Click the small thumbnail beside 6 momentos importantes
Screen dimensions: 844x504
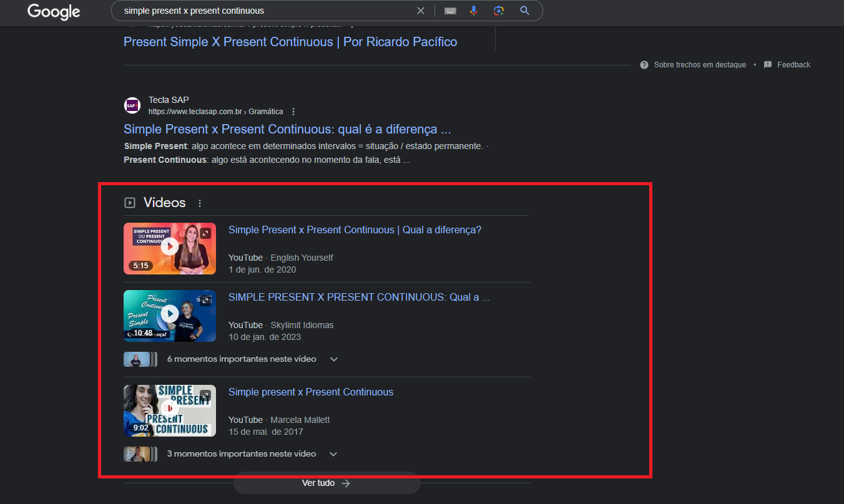[140, 359]
